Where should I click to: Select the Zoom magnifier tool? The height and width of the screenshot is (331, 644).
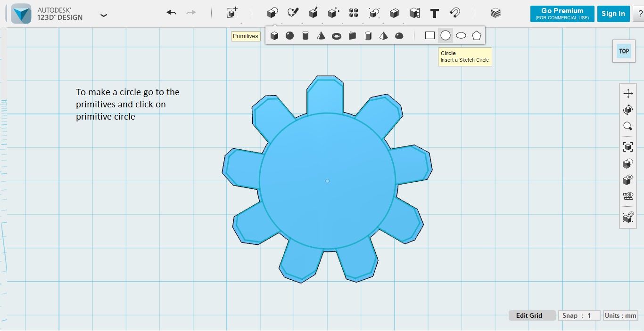[x=628, y=126]
